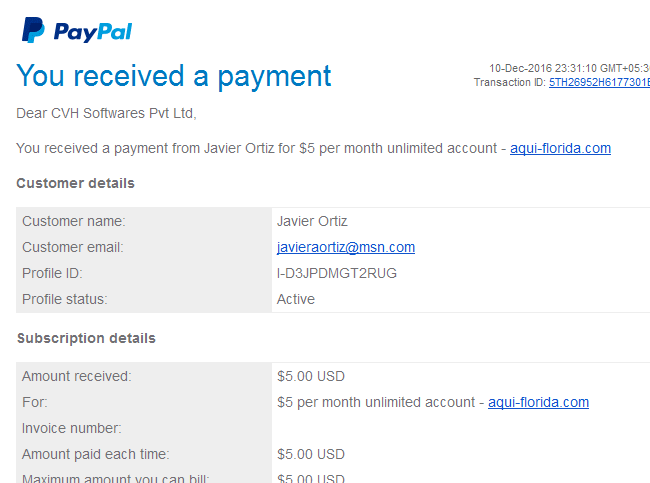Open aqui-florida.com link in the For row
Screen dimensions: 650x483
538,402
